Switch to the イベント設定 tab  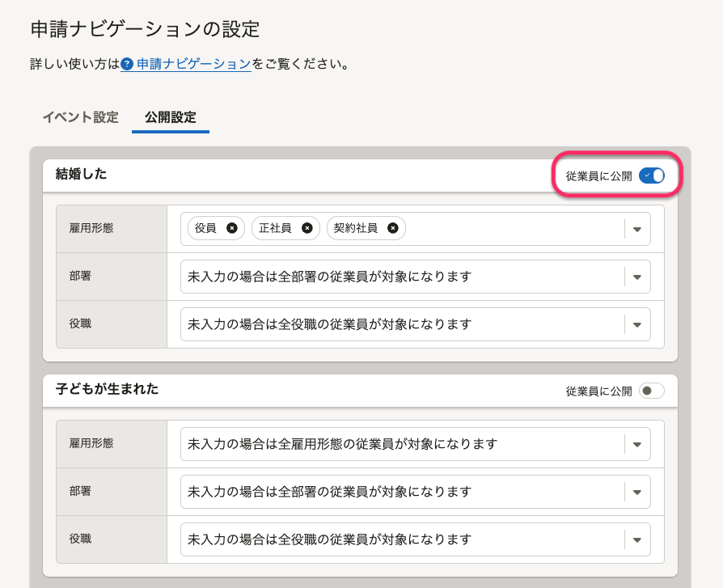point(80,117)
